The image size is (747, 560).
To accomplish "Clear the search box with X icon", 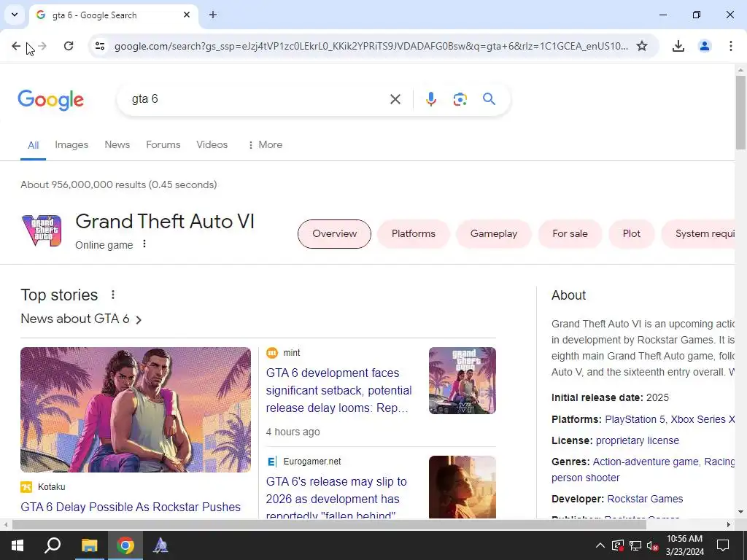I will [x=395, y=99].
